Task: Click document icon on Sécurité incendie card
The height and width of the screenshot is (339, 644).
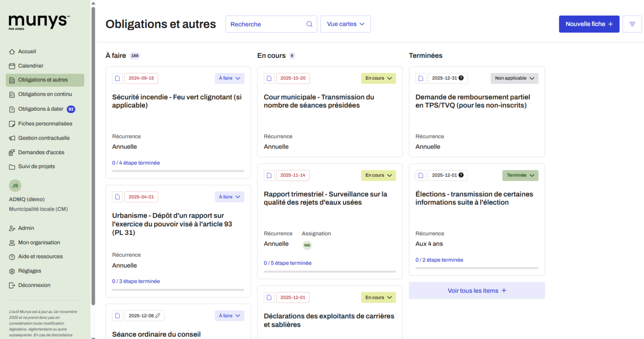Action: pyautogui.click(x=117, y=78)
